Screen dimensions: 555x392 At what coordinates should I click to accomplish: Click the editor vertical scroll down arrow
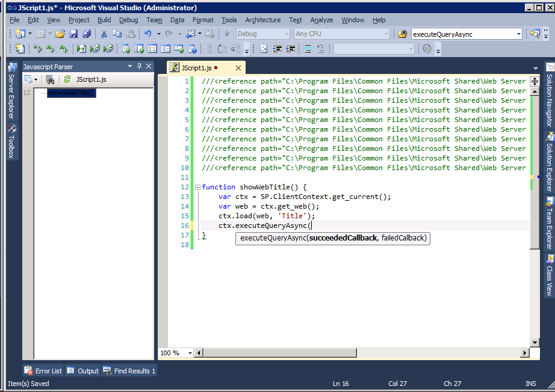point(535,342)
